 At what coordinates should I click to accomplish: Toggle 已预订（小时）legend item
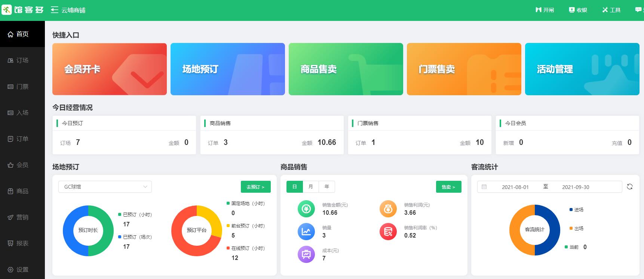135,215
